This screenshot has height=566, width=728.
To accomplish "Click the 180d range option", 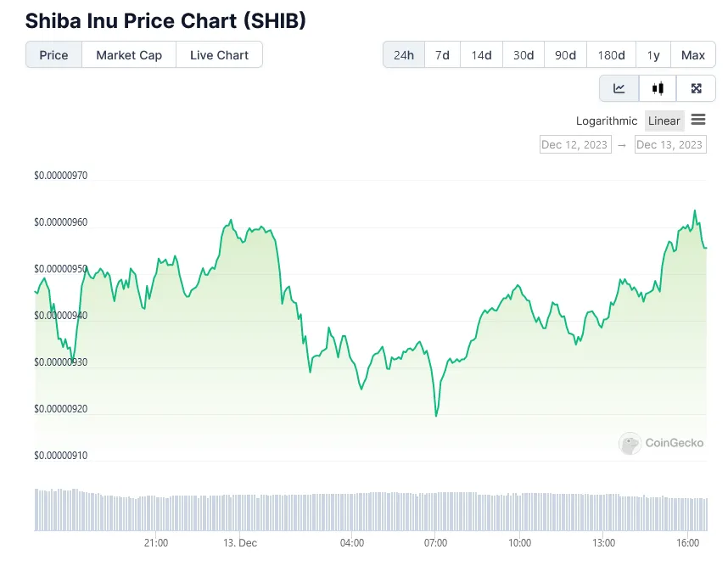I will [611, 54].
